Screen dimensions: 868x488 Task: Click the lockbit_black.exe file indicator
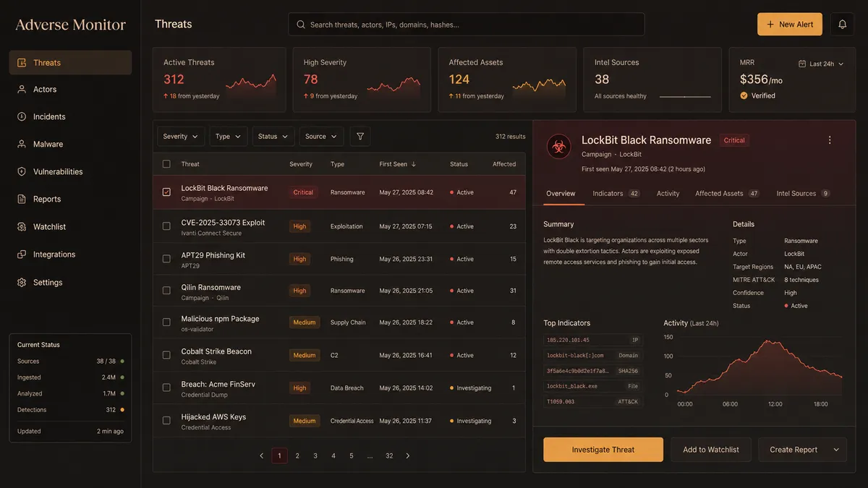click(x=593, y=386)
